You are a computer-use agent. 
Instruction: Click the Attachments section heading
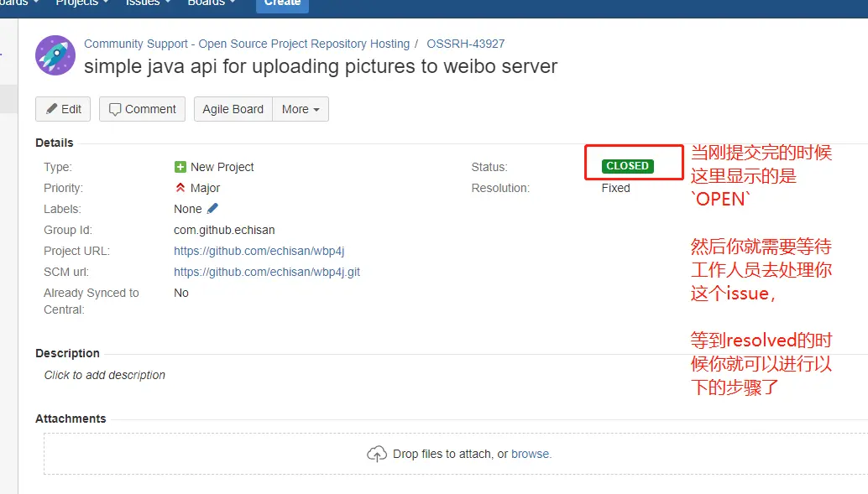pyautogui.click(x=71, y=419)
